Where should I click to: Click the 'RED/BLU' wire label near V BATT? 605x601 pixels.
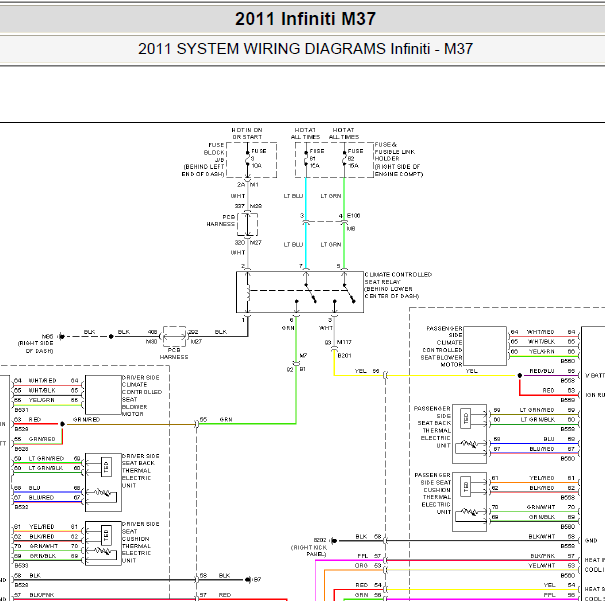coord(542,371)
